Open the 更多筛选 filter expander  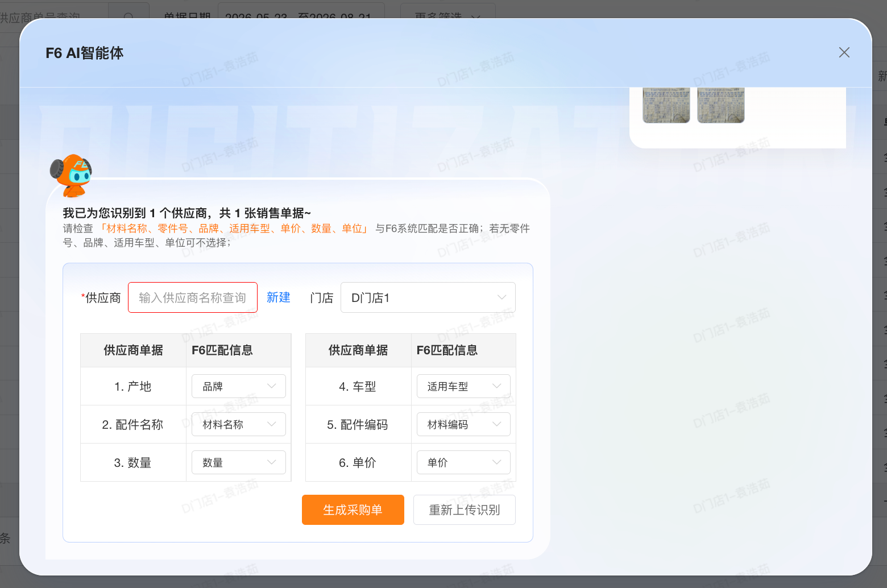pyautogui.click(x=447, y=16)
